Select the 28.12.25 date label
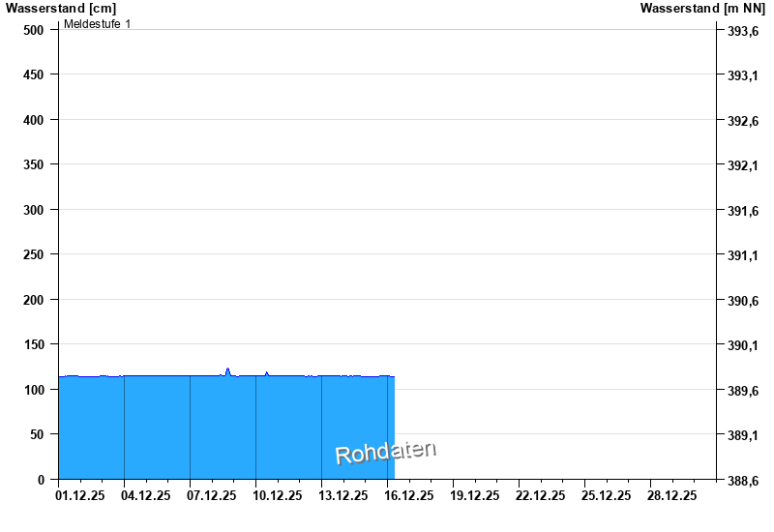 point(672,495)
